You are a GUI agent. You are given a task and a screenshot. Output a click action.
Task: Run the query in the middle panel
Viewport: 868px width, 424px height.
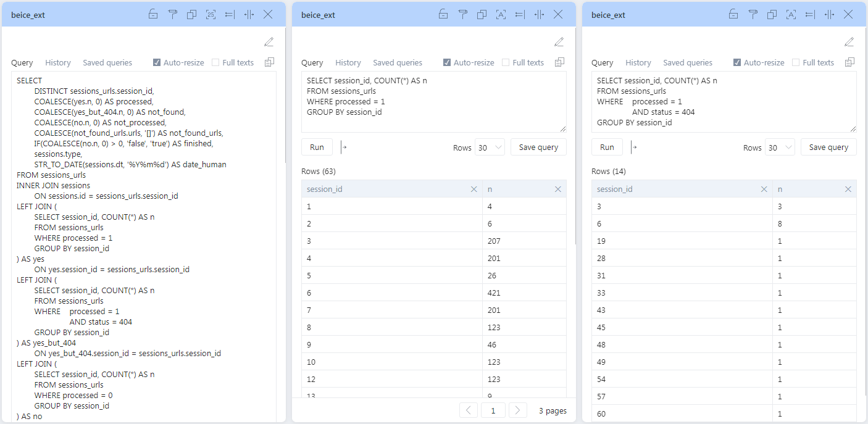tap(316, 147)
